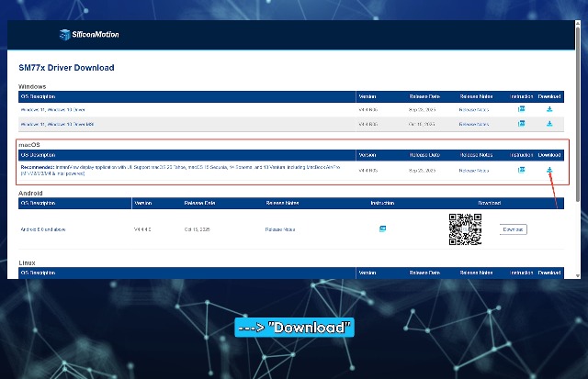Image resolution: width=588 pixels, height=379 pixels.
Task: Open Release Notes for the Windows Driver (non-MSI) row
Action: point(474,110)
